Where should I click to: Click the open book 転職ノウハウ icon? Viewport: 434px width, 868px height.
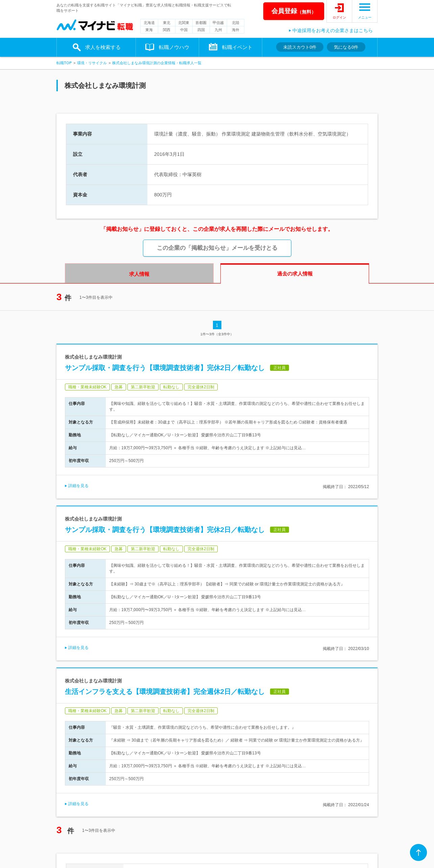[150, 47]
